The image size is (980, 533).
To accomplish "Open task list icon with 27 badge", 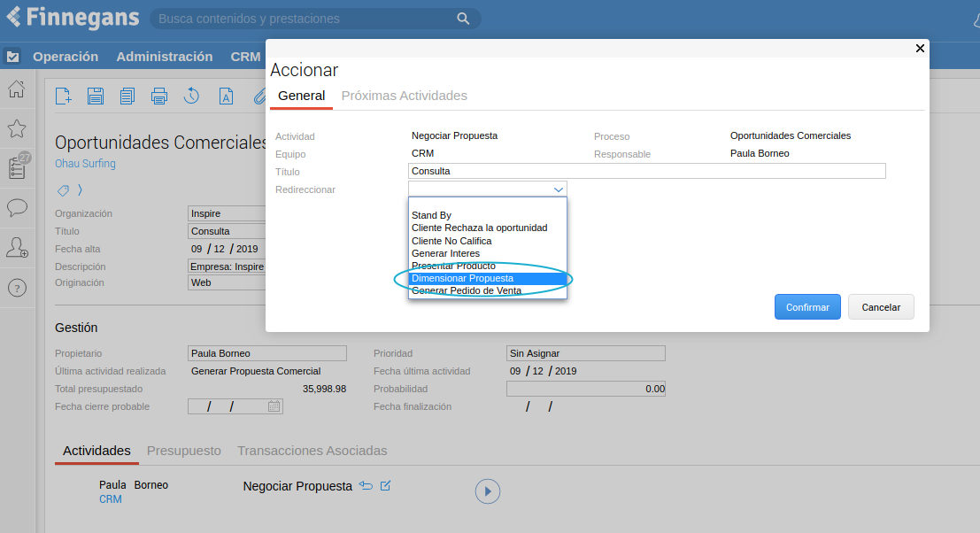I will tap(17, 168).
